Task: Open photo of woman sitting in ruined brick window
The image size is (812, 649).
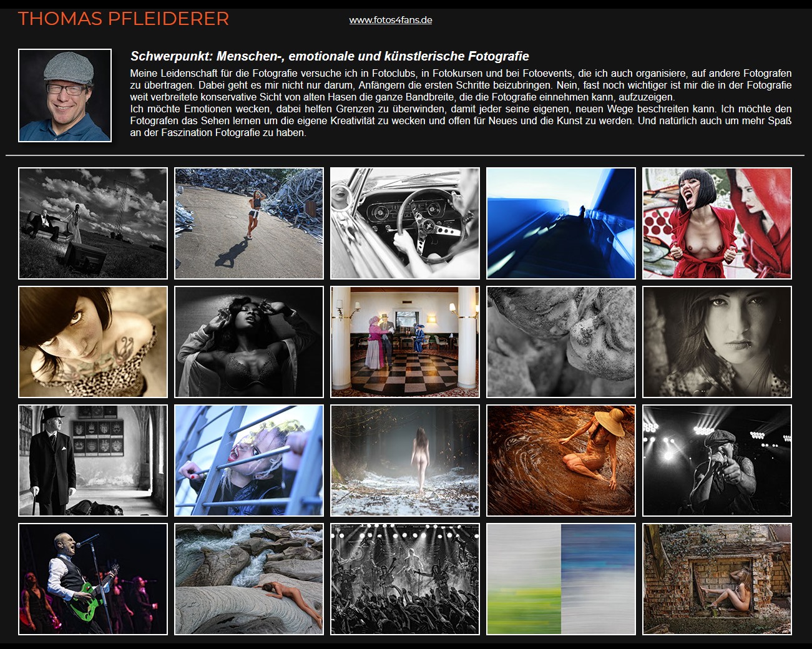Action: pos(717,579)
